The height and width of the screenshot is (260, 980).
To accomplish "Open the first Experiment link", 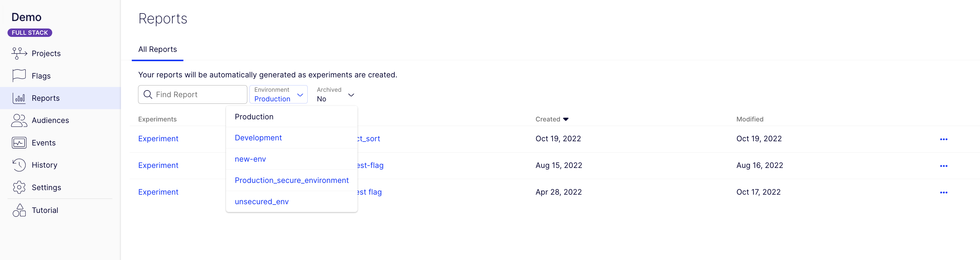I will pos(158,139).
